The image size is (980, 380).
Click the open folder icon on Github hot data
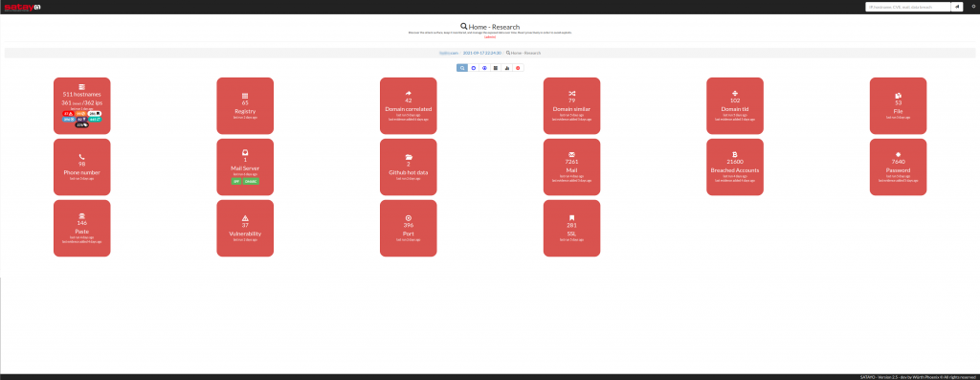pos(408,157)
